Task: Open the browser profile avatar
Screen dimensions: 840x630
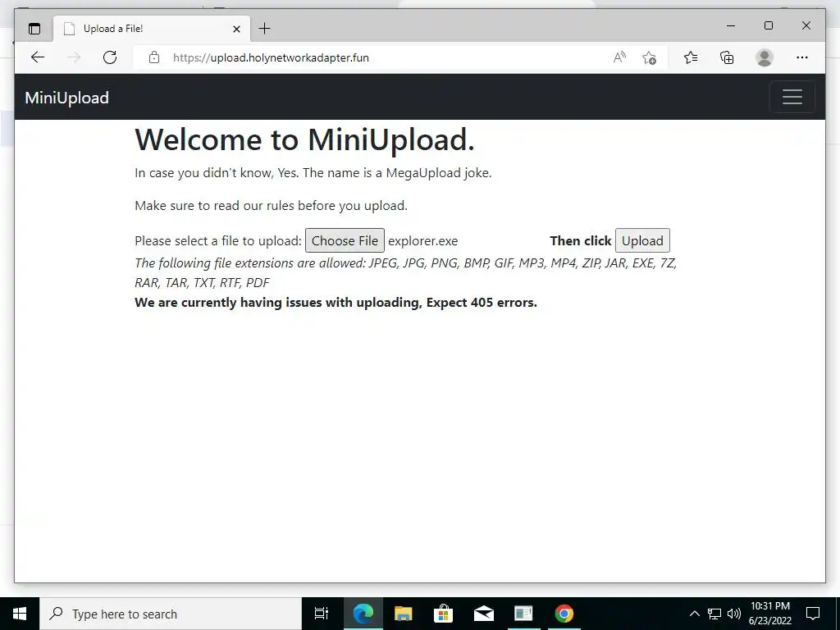Action: tap(765, 57)
